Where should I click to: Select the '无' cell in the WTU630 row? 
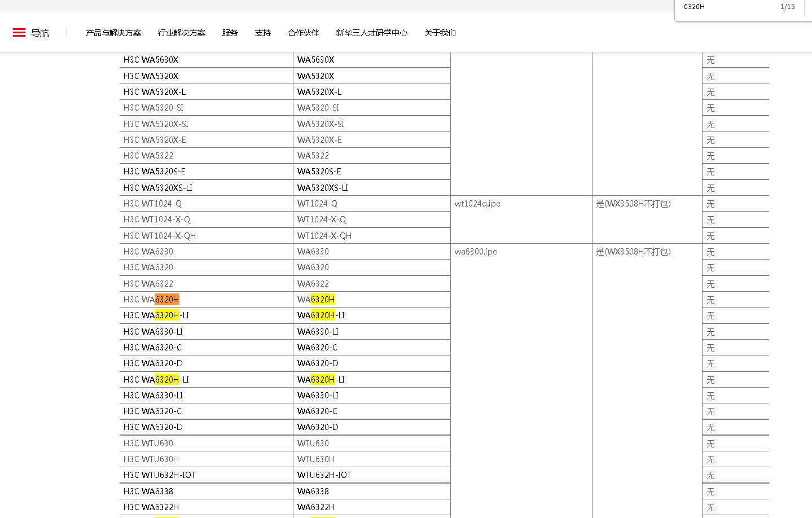710,444
